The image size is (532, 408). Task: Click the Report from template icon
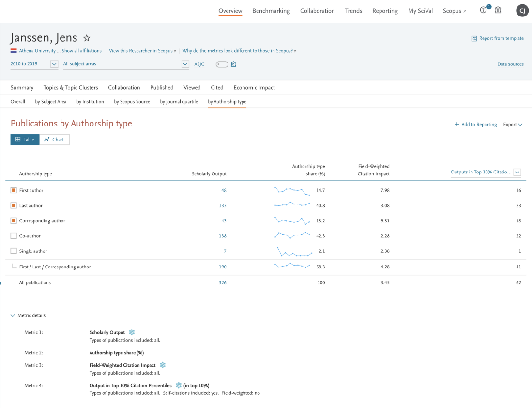pos(474,38)
